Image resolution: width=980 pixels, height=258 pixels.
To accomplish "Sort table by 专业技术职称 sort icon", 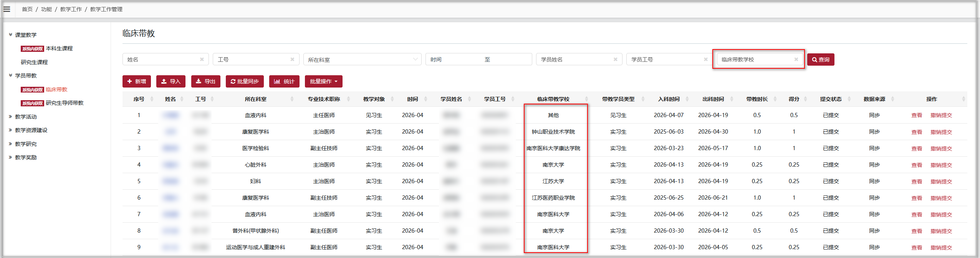I will pos(348,99).
